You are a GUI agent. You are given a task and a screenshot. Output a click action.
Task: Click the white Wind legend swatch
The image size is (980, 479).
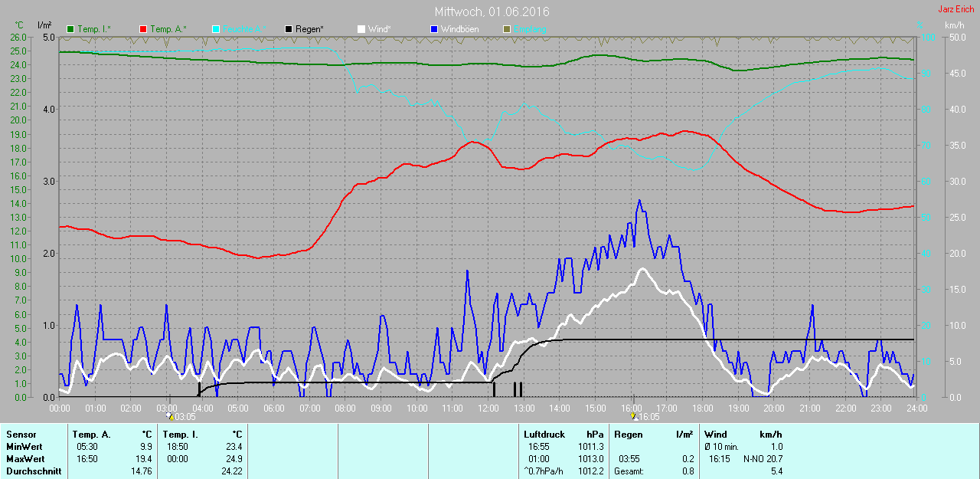pos(361,29)
